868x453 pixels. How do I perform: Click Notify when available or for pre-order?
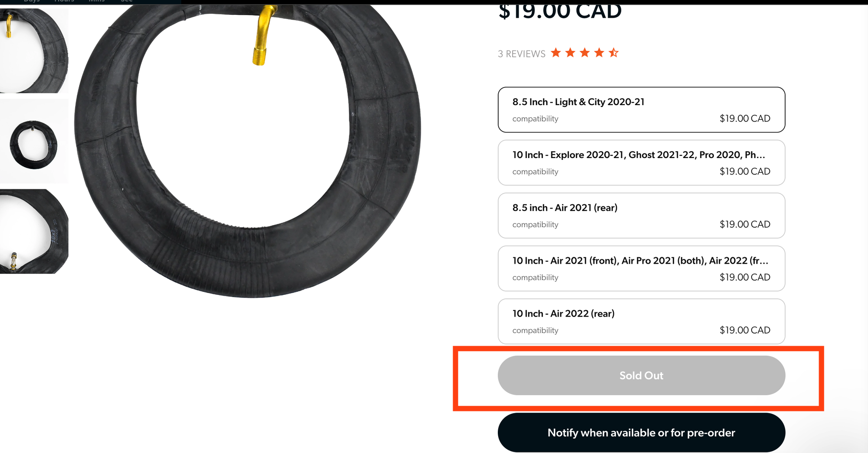click(641, 433)
